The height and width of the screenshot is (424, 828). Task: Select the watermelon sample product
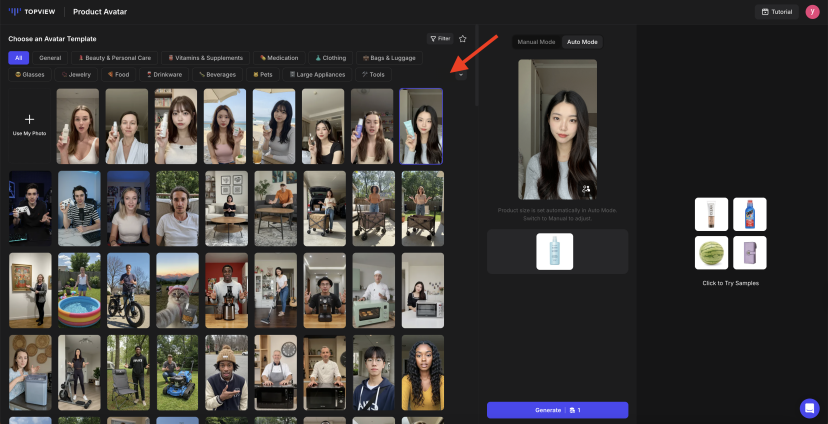click(711, 253)
